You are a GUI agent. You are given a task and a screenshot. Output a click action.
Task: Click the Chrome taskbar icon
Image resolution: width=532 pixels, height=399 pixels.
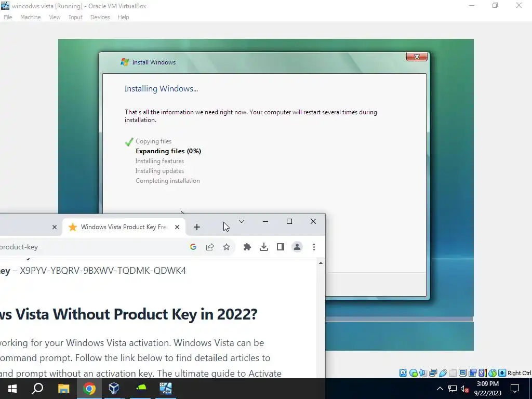[89, 389]
